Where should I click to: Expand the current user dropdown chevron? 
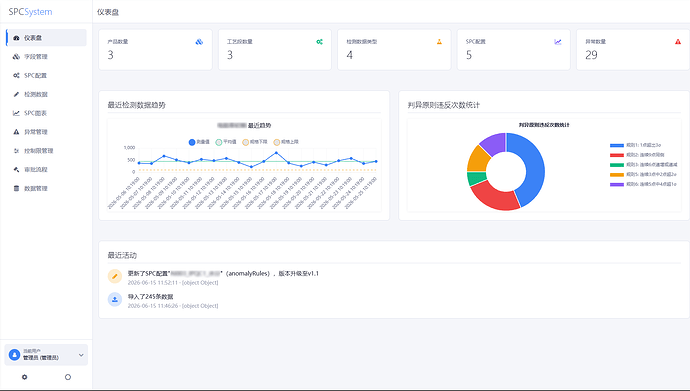(x=81, y=355)
